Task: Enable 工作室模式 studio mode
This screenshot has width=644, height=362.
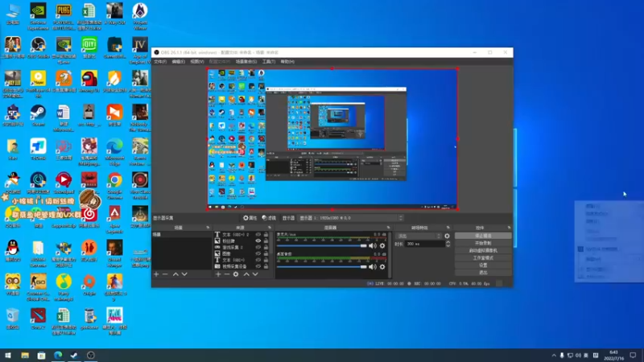Action: (483, 257)
